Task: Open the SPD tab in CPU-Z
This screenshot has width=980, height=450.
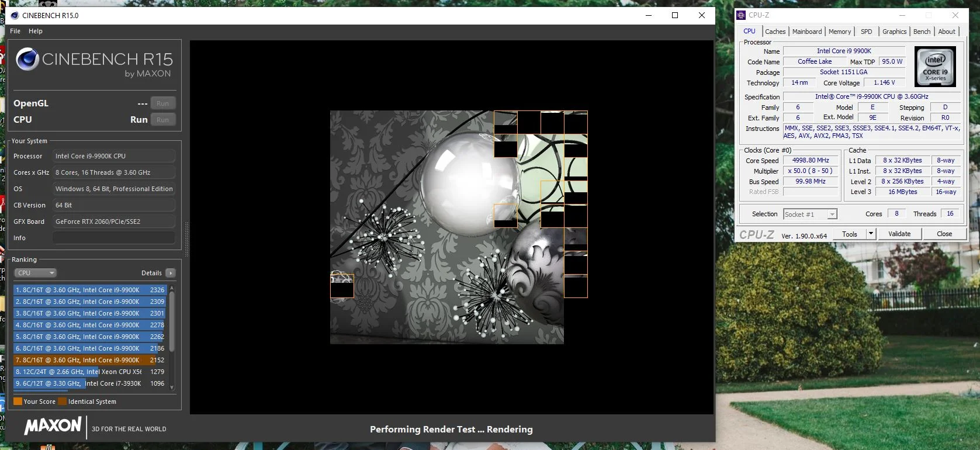Action: (866, 32)
